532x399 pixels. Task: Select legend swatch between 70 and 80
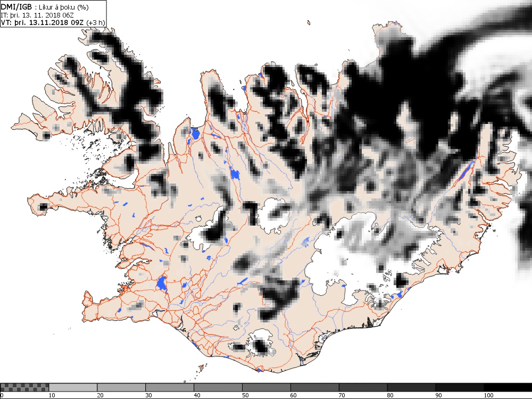click(363, 387)
